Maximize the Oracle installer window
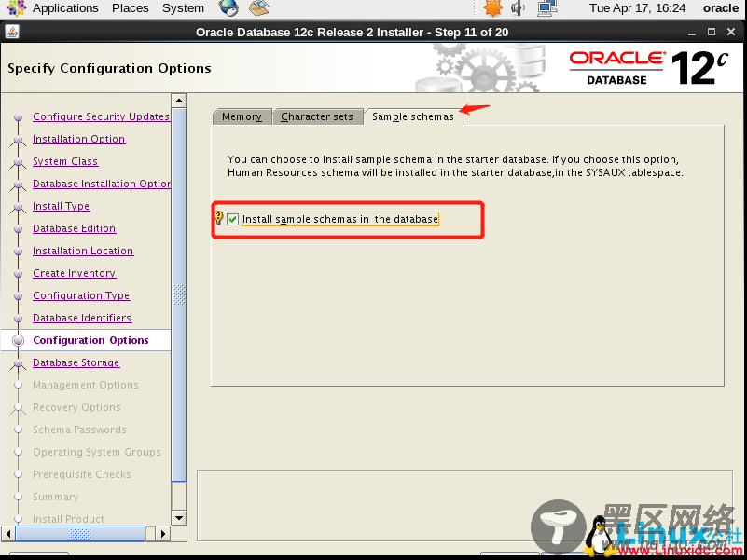 712,32
